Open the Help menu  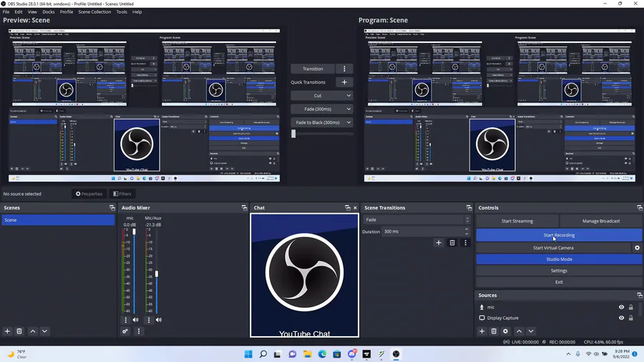click(x=137, y=12)
